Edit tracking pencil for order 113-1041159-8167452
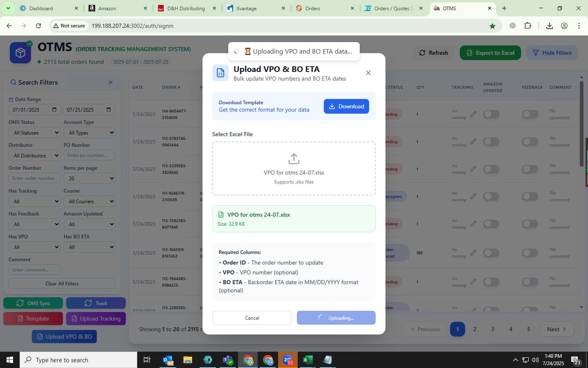This screenshot has width=588, height=368. coord(473,253)
